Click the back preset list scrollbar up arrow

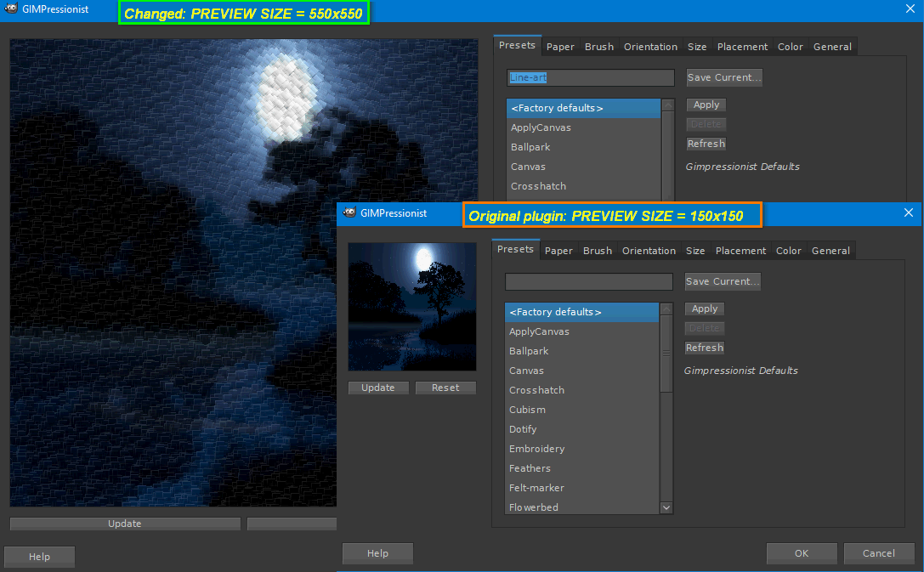[667, 105]
